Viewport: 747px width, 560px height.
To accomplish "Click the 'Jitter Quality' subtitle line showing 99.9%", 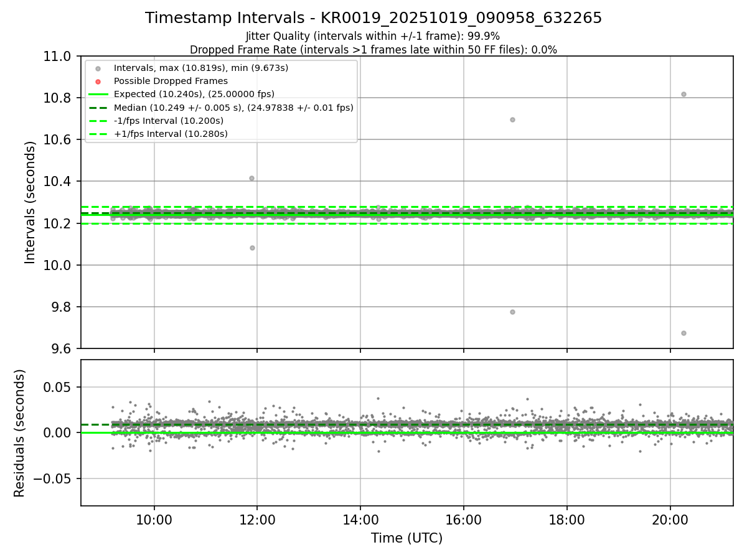I will coord(373,36).
